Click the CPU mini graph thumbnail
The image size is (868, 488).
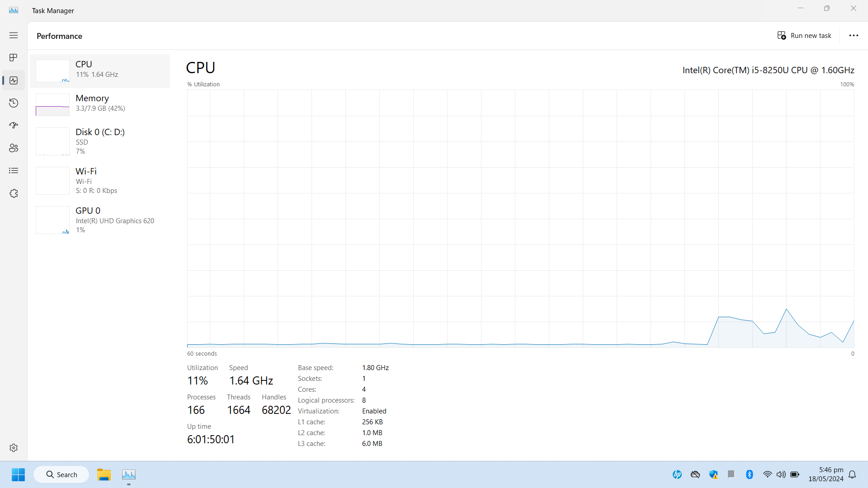click(52, 71)
